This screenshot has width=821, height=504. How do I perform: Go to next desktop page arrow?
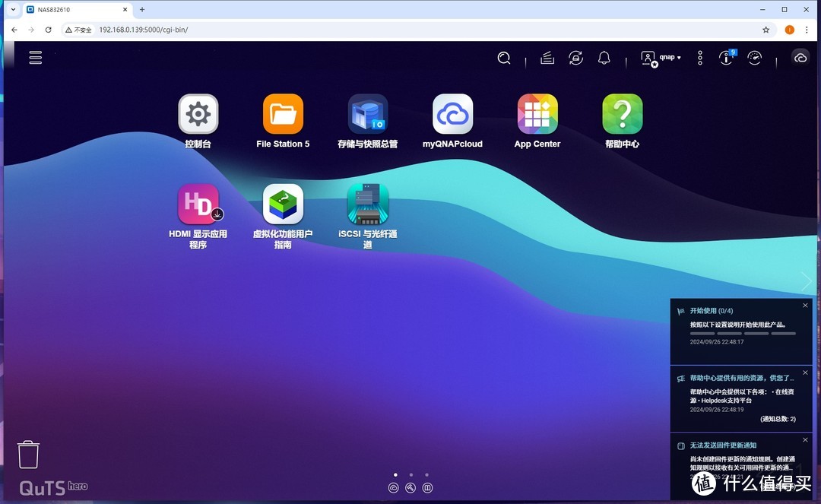tap(807, 281)
